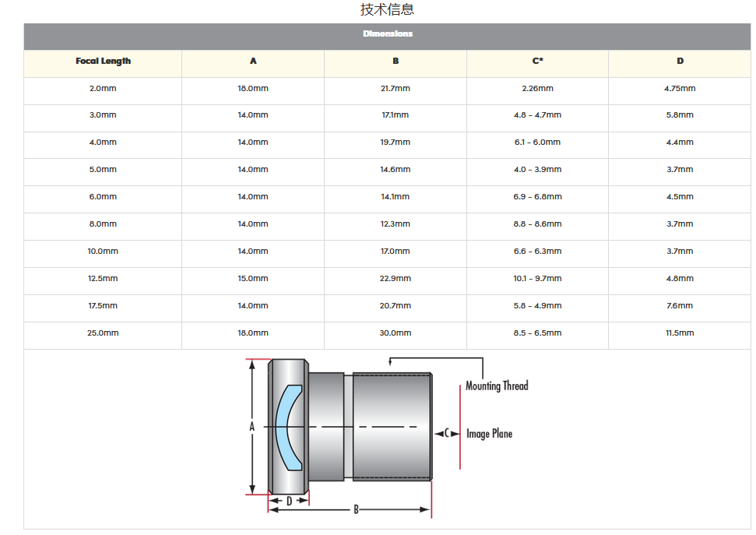The height and width of the screenshot is (535, 756).
Task: Click the Mounting Thread label in diagram
Action: coord(497,386)
